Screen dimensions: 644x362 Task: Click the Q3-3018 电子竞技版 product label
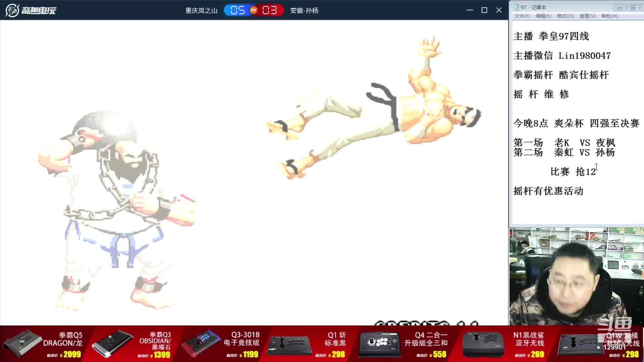tap(242, 339)
